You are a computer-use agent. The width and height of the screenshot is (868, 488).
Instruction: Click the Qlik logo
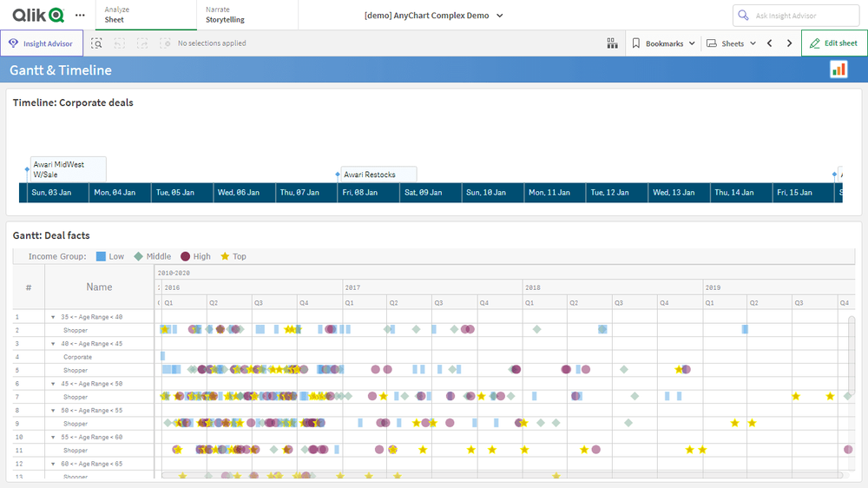point(38,15)
